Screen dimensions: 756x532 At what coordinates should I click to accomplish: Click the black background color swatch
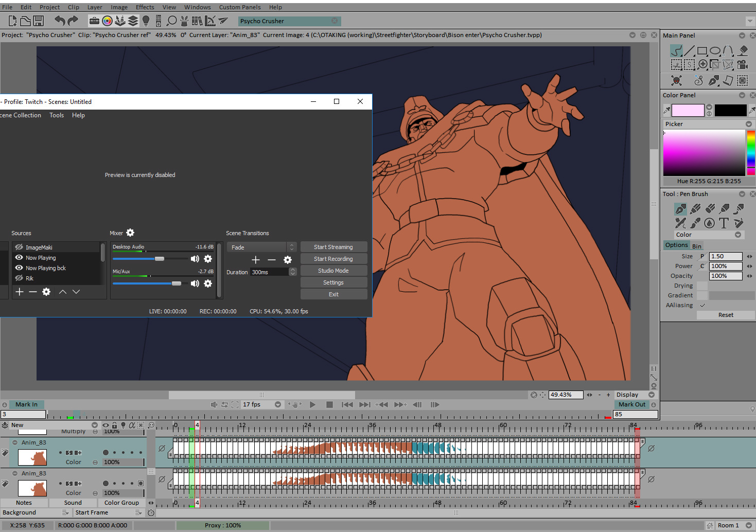(x=730, y=110)
